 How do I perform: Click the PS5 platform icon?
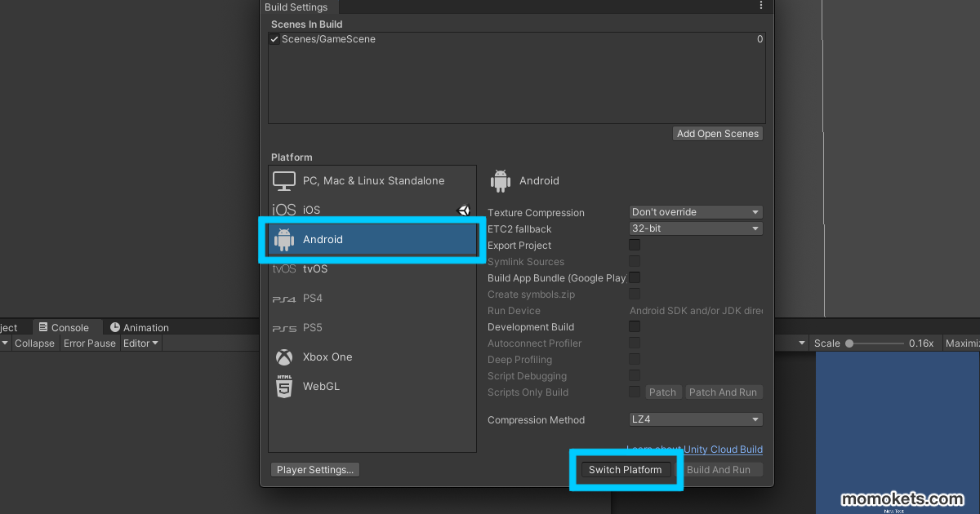click(x=283, y=327)
